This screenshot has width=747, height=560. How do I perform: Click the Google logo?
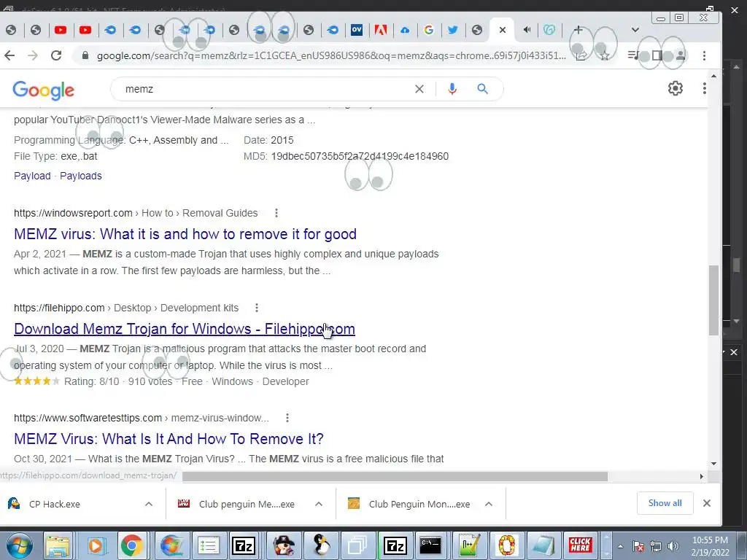(x=43, y=90)
